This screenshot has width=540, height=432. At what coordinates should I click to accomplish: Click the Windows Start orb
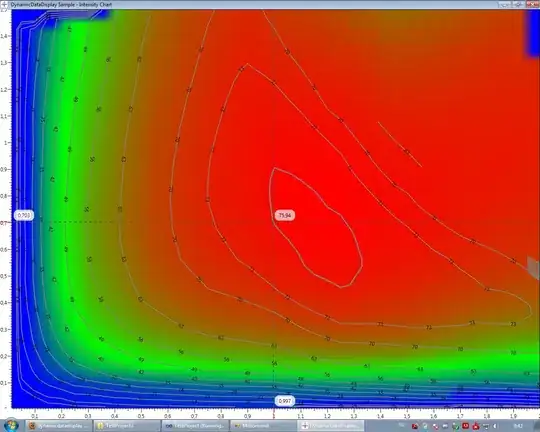coord(11,425)
